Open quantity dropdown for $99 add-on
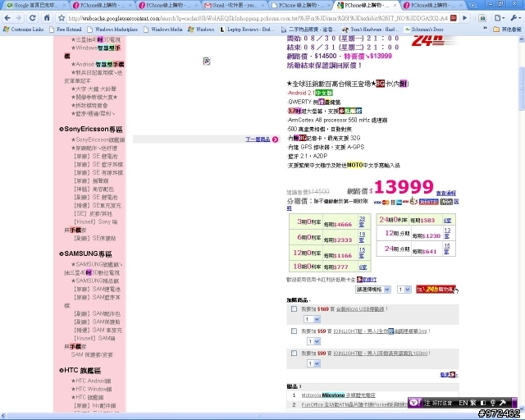 point(314,363)
